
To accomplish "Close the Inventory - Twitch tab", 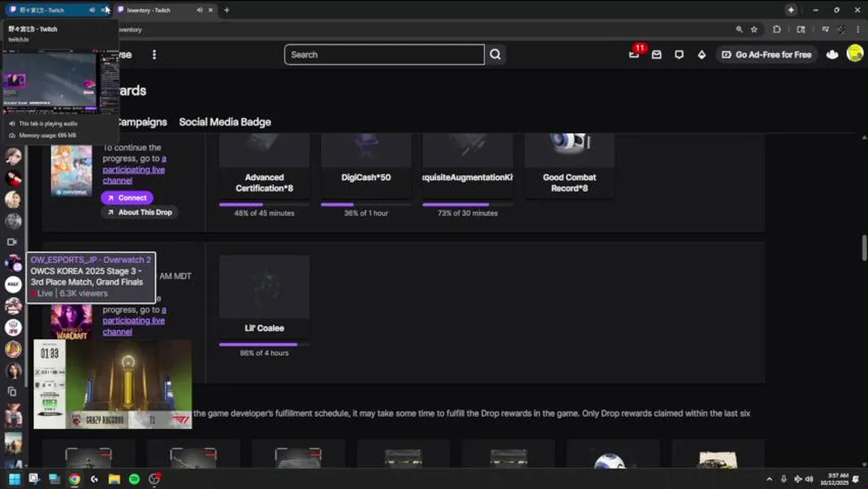I will (211, 10).
